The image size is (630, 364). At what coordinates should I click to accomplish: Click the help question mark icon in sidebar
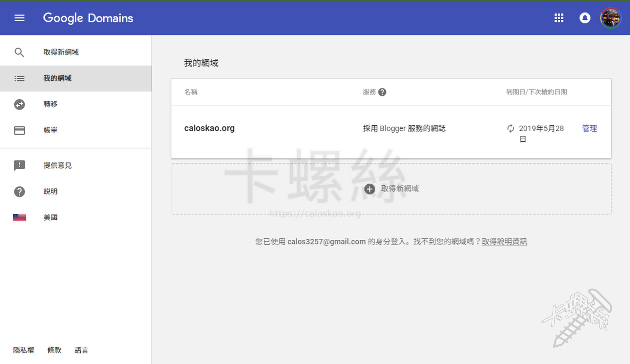tap(19, 192)
